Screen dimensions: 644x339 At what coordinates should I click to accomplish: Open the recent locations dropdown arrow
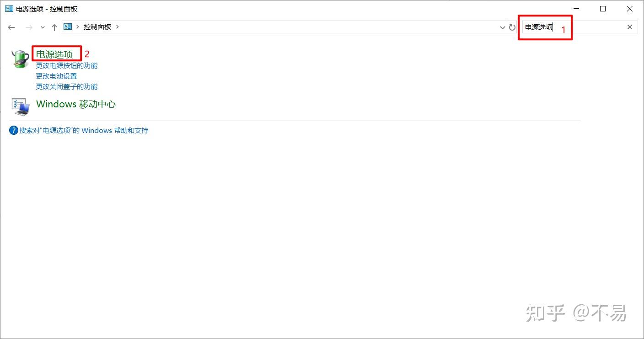(x=43, y=27)
